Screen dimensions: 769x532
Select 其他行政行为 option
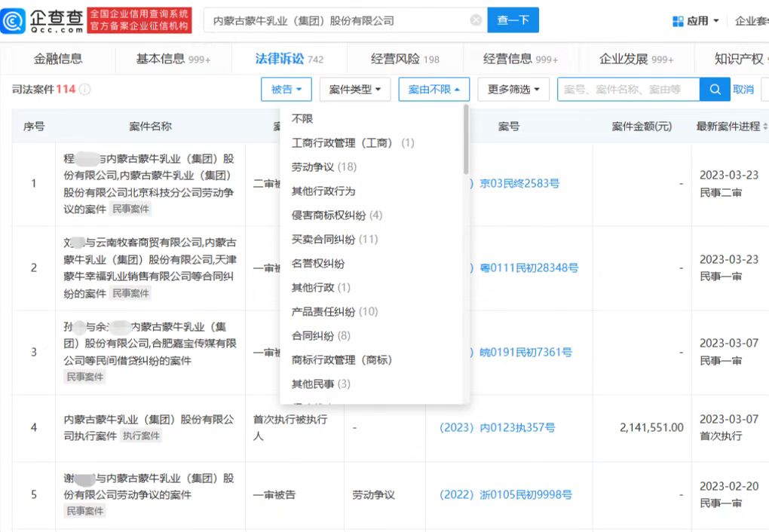click(x=323, y=191)
